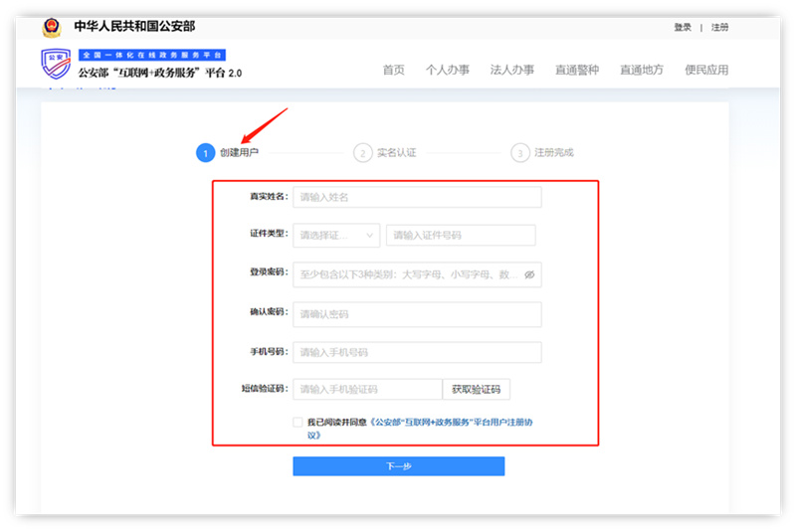Click step 2 circle 实名认证
796x532 pixels.
point(362,153)
